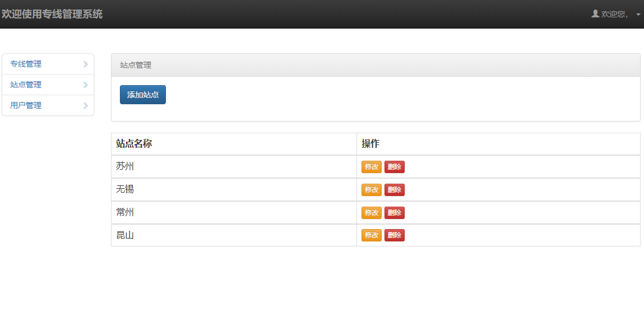Image resolution: width=644 pixels, height=317 pixels.
Task: Go to 用户管理 in sidebar
Action: [48, 105]
